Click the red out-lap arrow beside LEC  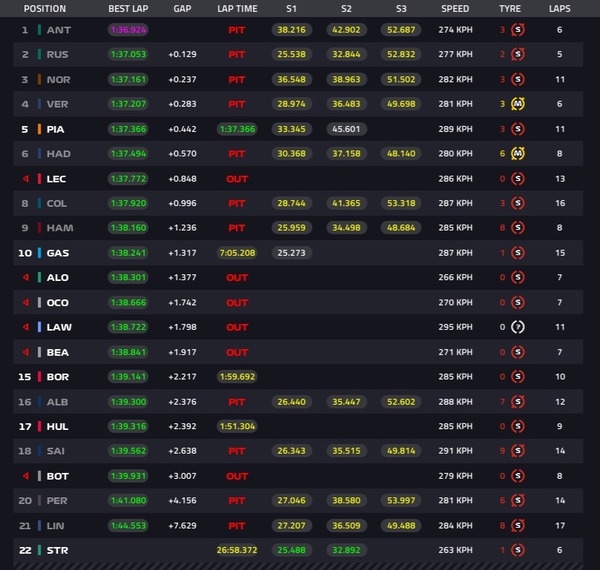point(26,179)
